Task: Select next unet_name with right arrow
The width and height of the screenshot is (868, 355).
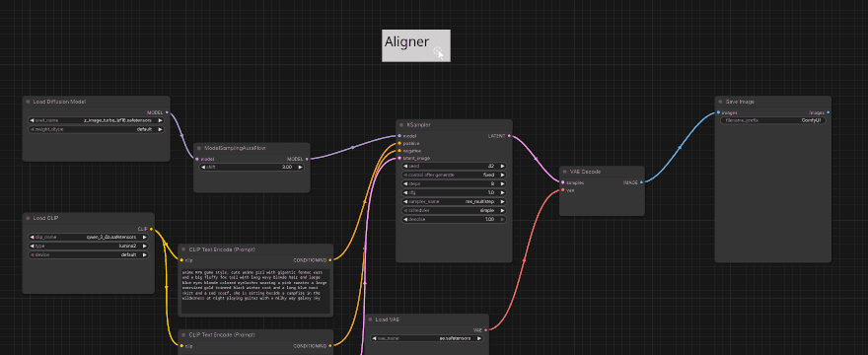Action: click(x=160, y=120)
